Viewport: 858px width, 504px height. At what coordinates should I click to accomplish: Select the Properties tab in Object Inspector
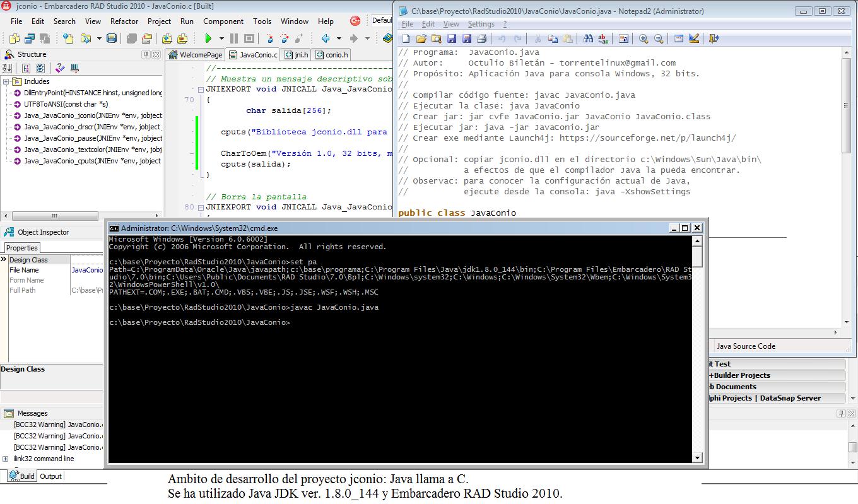(x=22, y=248)
